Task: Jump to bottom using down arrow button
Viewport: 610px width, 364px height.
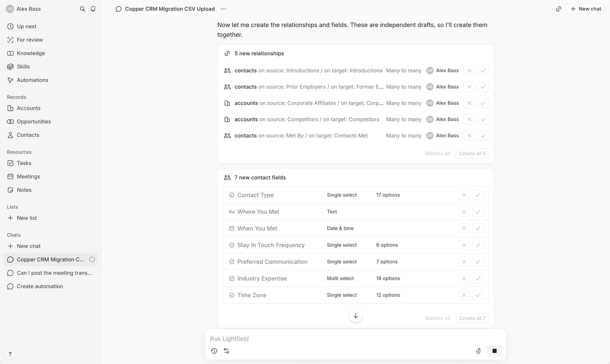Action: click(356, 316)
